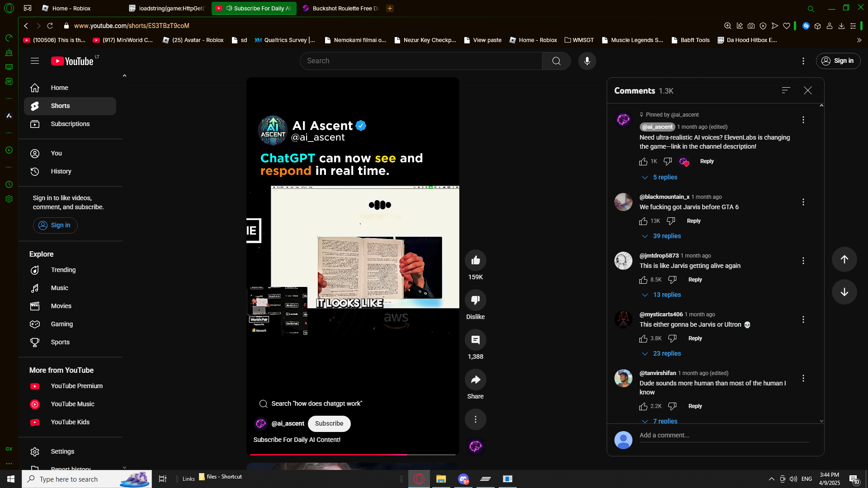Go back in browser
868x488 pixels.
click(x=26, y=26)
